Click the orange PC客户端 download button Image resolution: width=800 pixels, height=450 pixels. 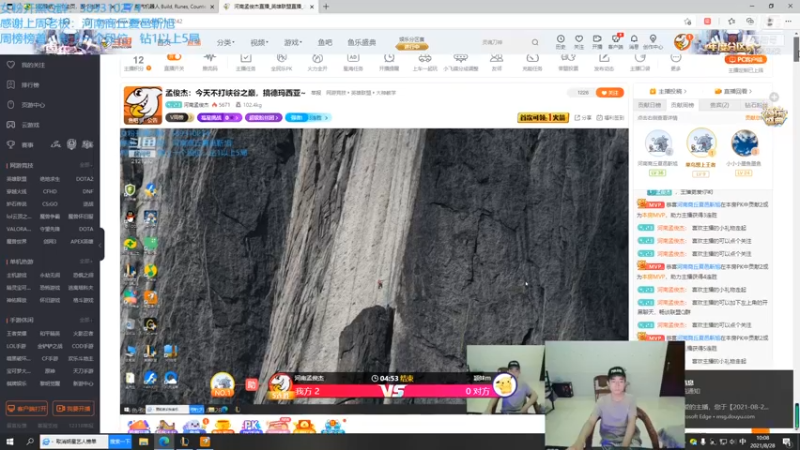point(745,60)
